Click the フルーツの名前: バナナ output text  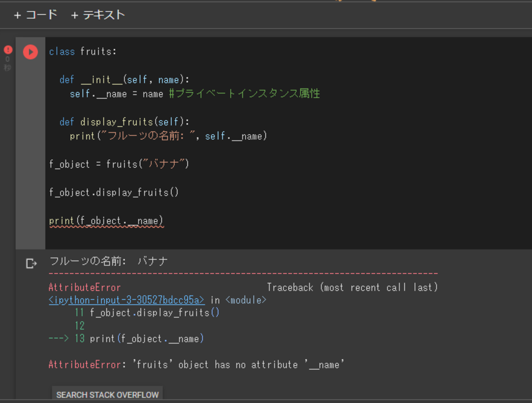[109, 261]
